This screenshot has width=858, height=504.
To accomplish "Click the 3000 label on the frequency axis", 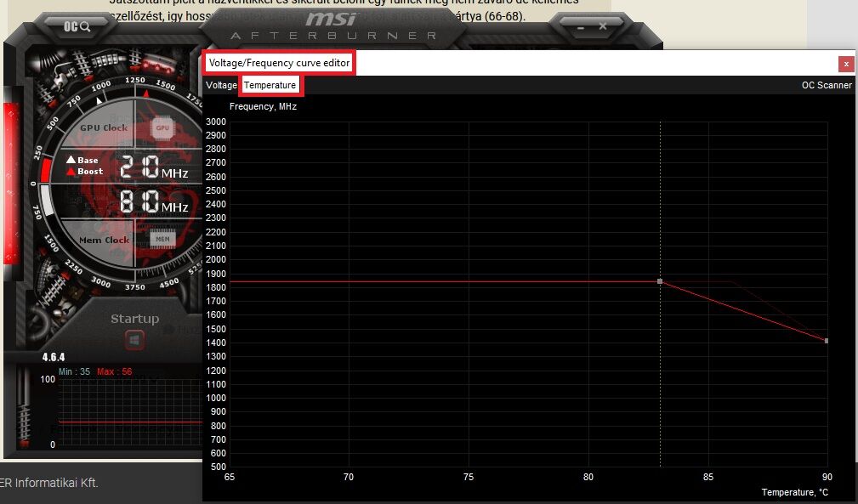I will click(x=216, y=122).
